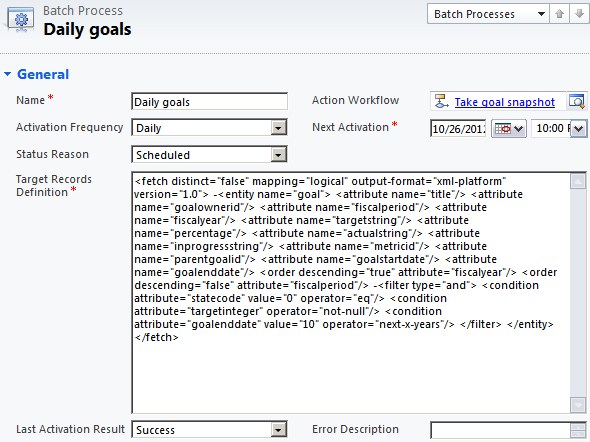Collapse the General section
The image size is (590, 442).
8,74
